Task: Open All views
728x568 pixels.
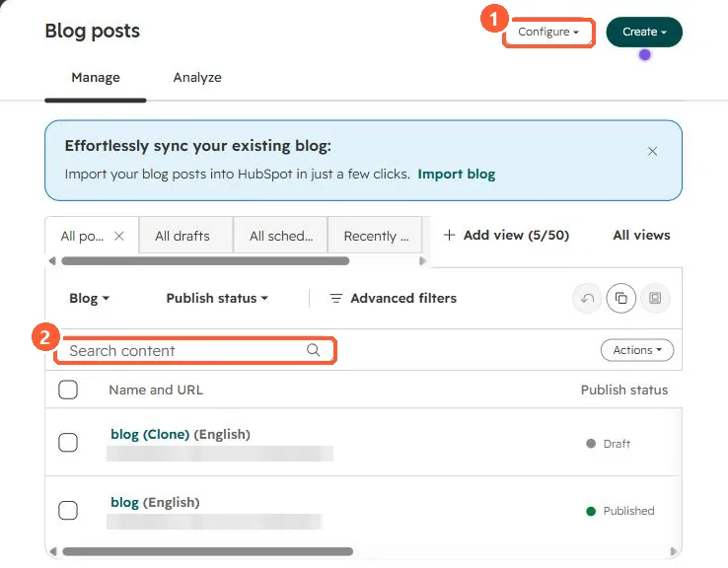Action: 641,236
